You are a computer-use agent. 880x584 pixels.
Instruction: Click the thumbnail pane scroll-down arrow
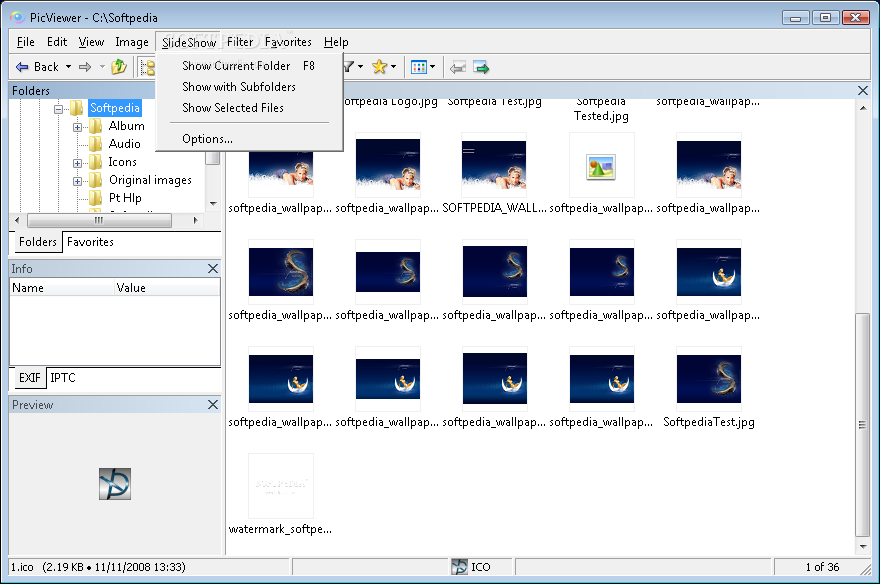[x=863, y=546]
